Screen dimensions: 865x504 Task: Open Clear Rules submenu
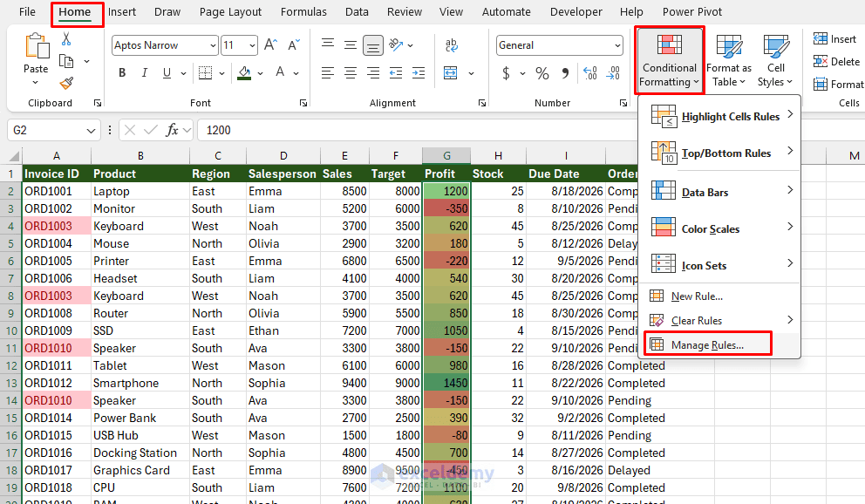tap(719, 320)
